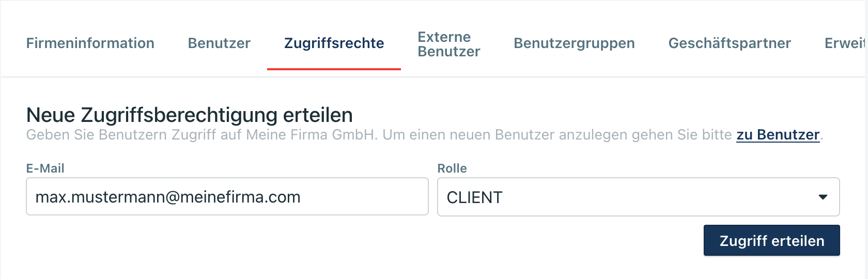Click the heading Neue Zugriffsberechtigung erteilen
The image size is (868, 279).
[190, 115]
